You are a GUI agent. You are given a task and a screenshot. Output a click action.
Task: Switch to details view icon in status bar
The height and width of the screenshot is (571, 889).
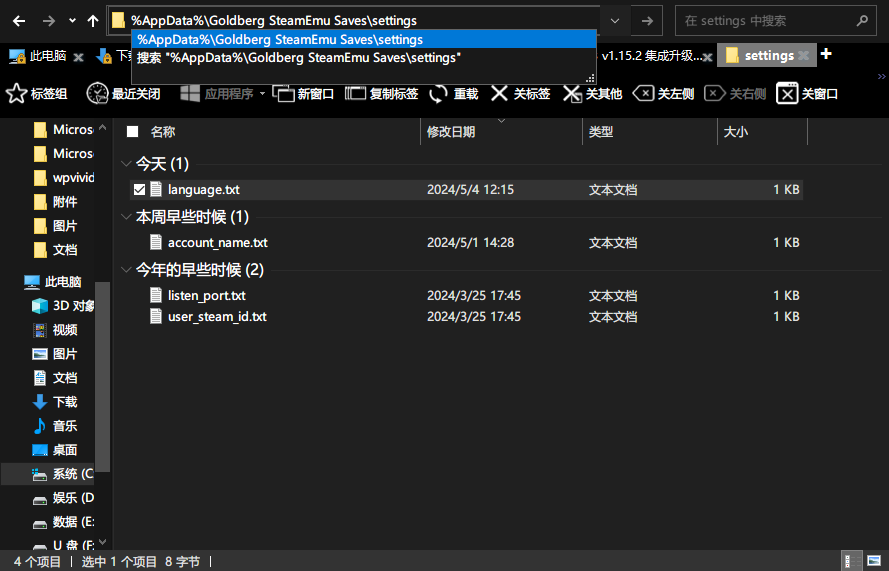[x=852, y=561]
